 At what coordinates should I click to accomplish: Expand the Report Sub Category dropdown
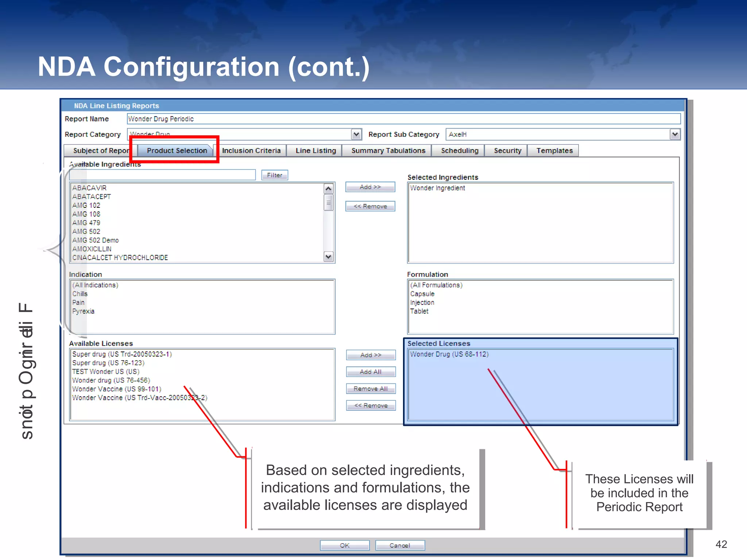tap(675, 135)
